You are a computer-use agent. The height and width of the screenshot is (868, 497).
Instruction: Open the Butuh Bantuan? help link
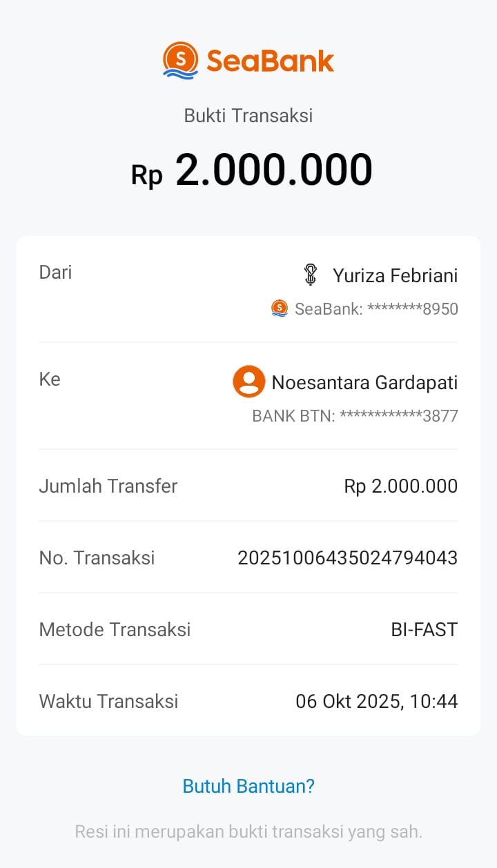coord(248,786)
